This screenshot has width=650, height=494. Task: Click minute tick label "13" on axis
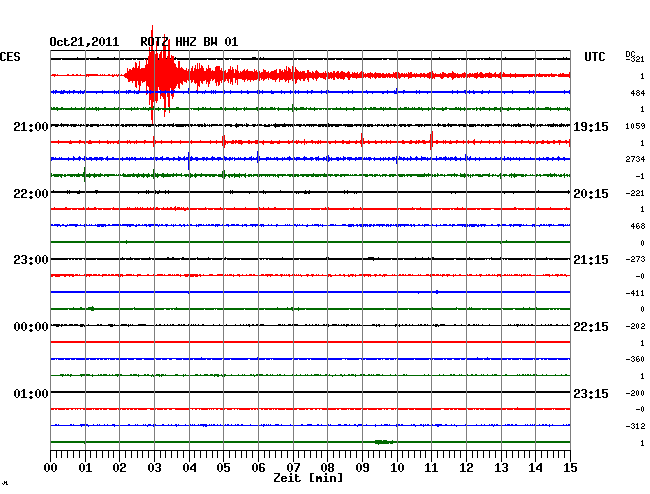click(x=501, y=468)
